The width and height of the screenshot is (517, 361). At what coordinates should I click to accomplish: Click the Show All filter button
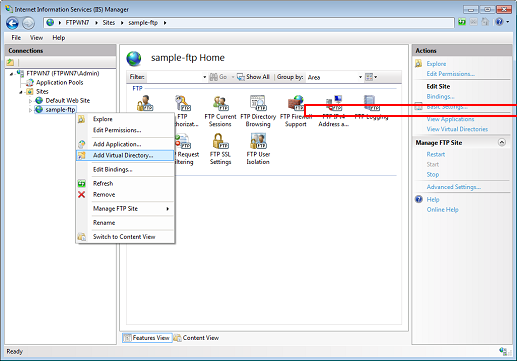(x=253, y=77)
